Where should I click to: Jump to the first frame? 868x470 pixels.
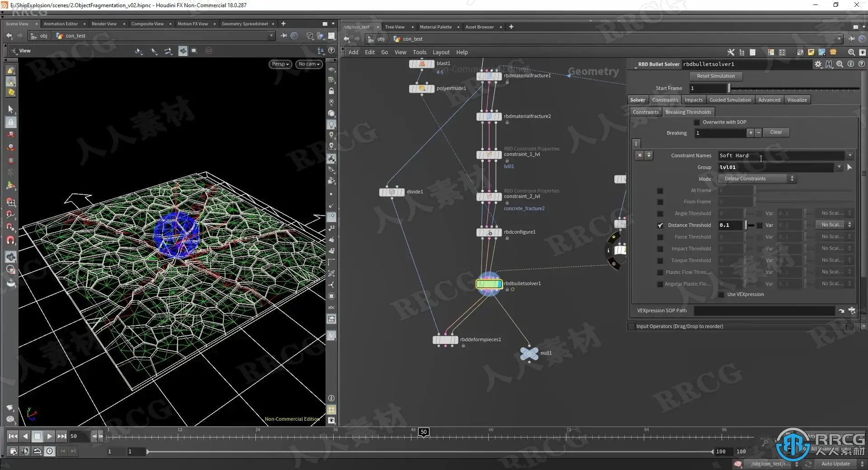tap(13, 436)
